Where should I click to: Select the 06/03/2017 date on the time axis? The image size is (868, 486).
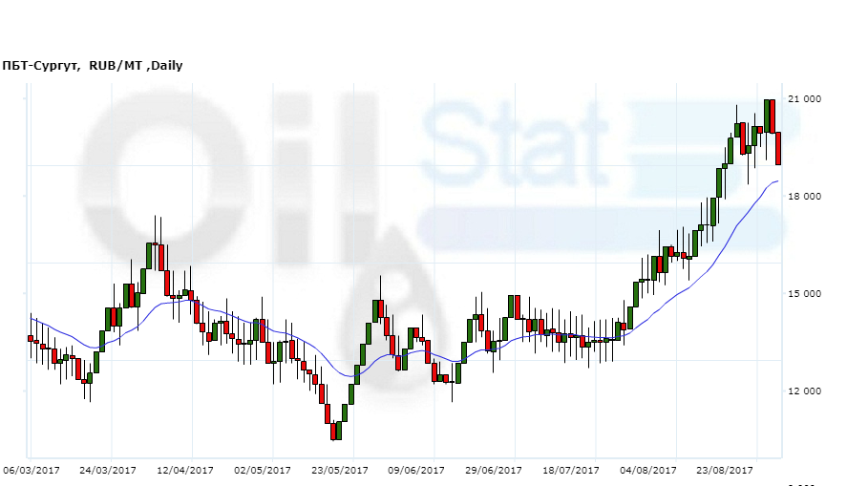pos(32,471)
